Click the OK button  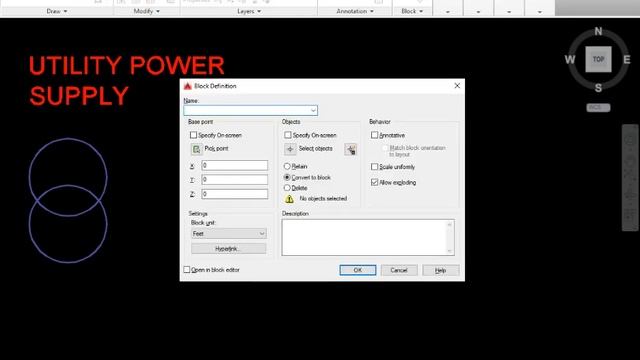(358, 270)
